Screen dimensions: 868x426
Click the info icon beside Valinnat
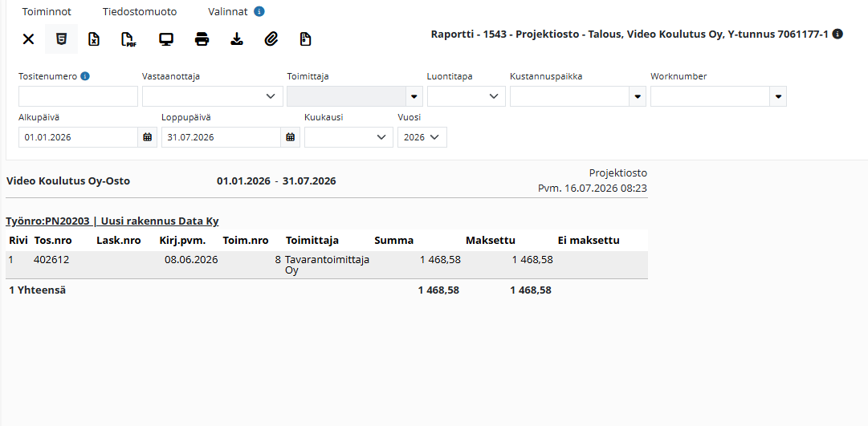coord(259,11)
